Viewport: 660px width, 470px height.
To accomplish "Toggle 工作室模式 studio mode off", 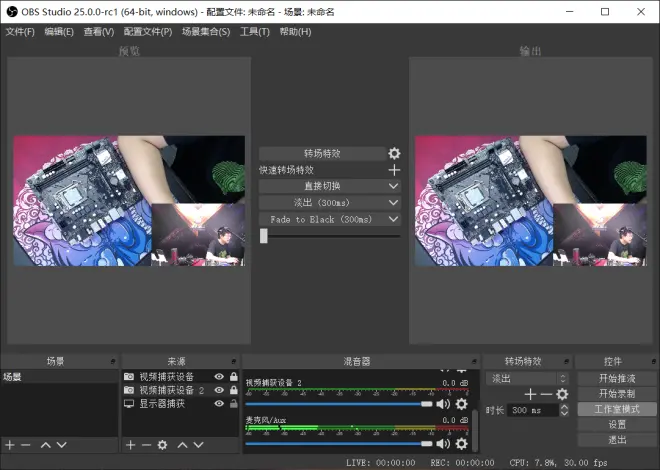I will click(617, 409).
